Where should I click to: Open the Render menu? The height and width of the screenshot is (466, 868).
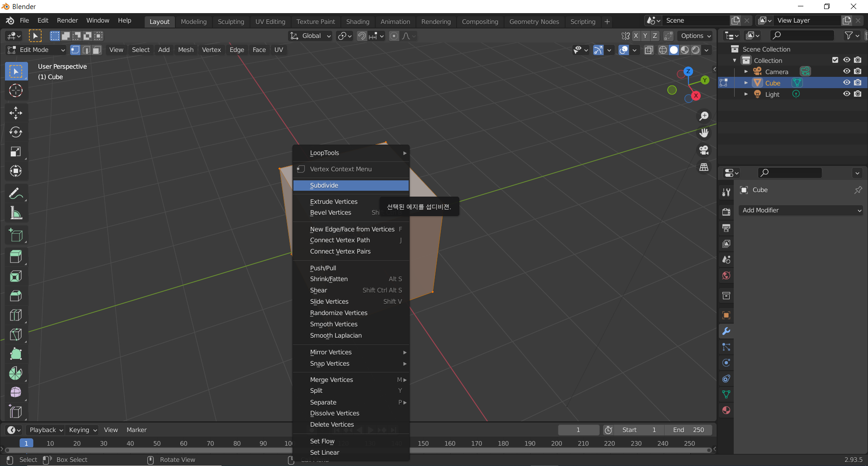[67, 20]
